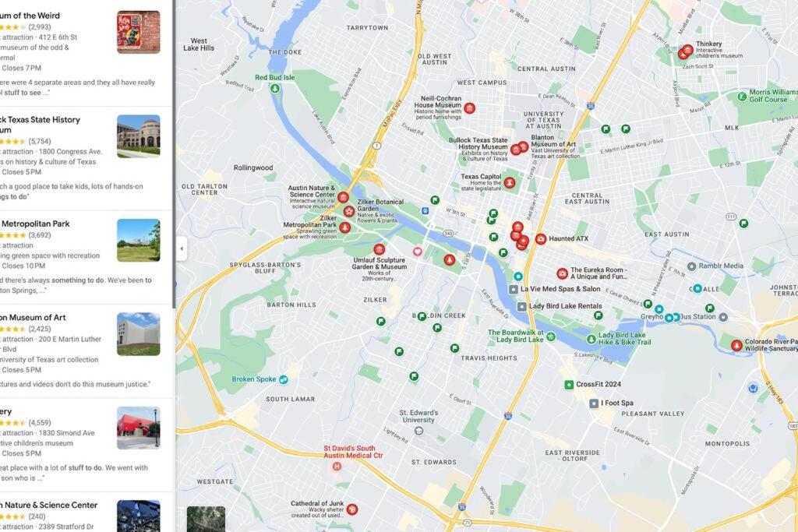The height and width of the screenshot is (532, 798).
Task: Open St David's South Austin Medical marker
Action: click(x=337, y=466)
